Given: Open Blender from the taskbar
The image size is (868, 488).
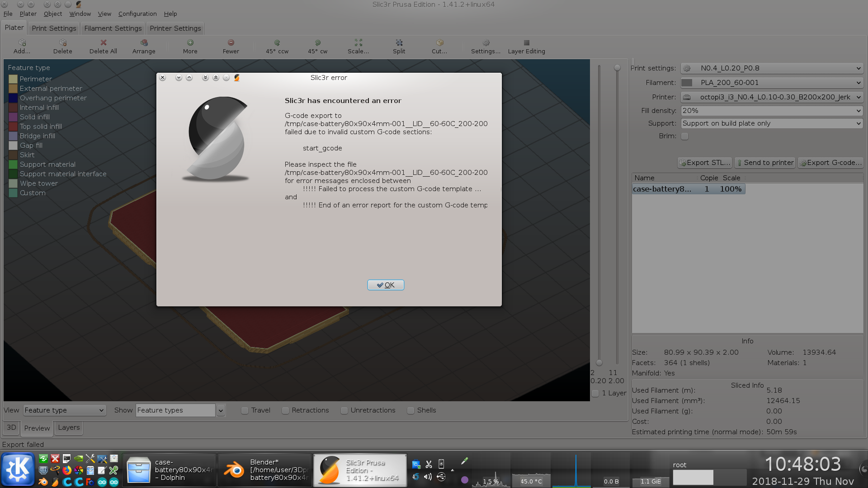Looking at the screenshot, I should coord(265,470).
